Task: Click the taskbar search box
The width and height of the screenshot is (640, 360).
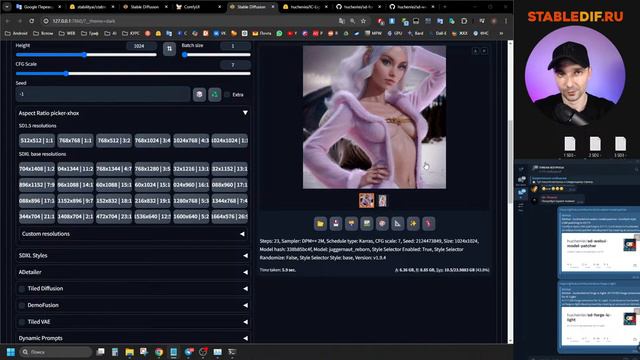Action: point(56,352)
